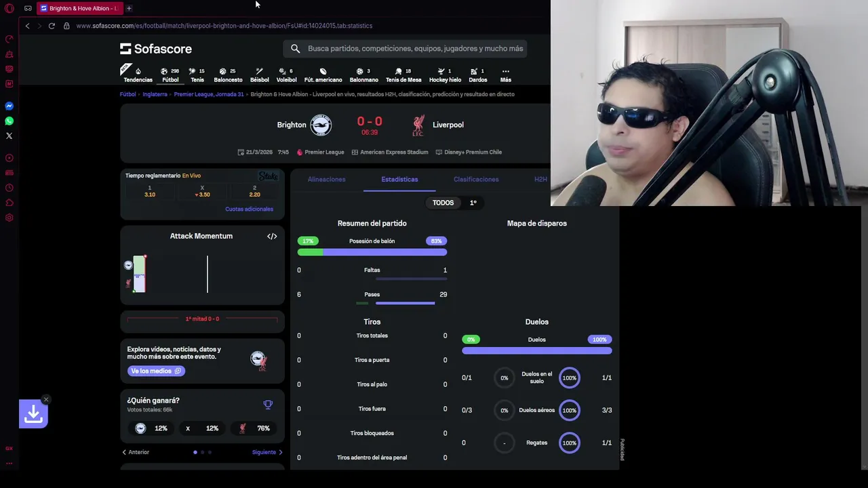Open a new browser tab
This screenshot has width=868, height=488.
click(129, 8)
